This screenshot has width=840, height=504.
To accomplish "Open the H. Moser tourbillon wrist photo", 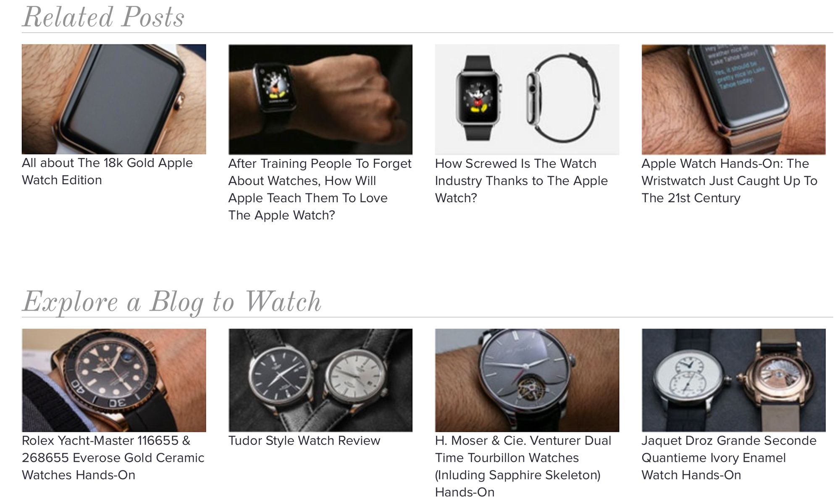I will (527, 380).
